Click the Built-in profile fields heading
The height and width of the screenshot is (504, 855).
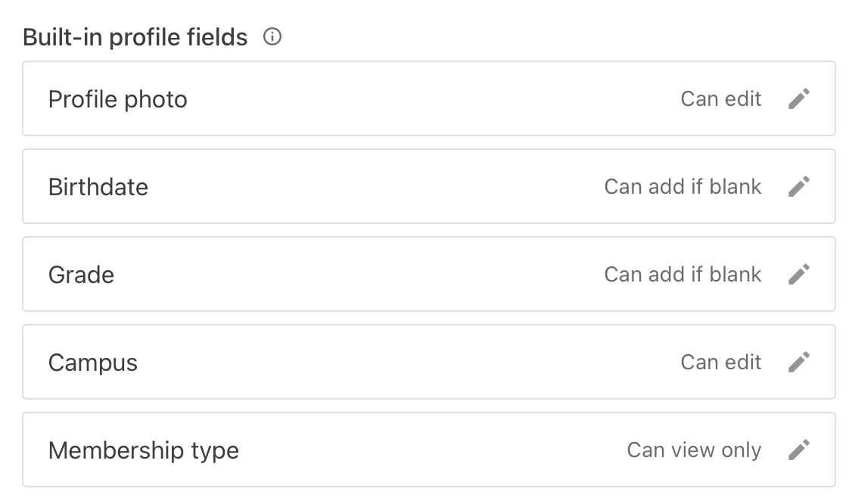pyautogui.click(x=135, y=37)
